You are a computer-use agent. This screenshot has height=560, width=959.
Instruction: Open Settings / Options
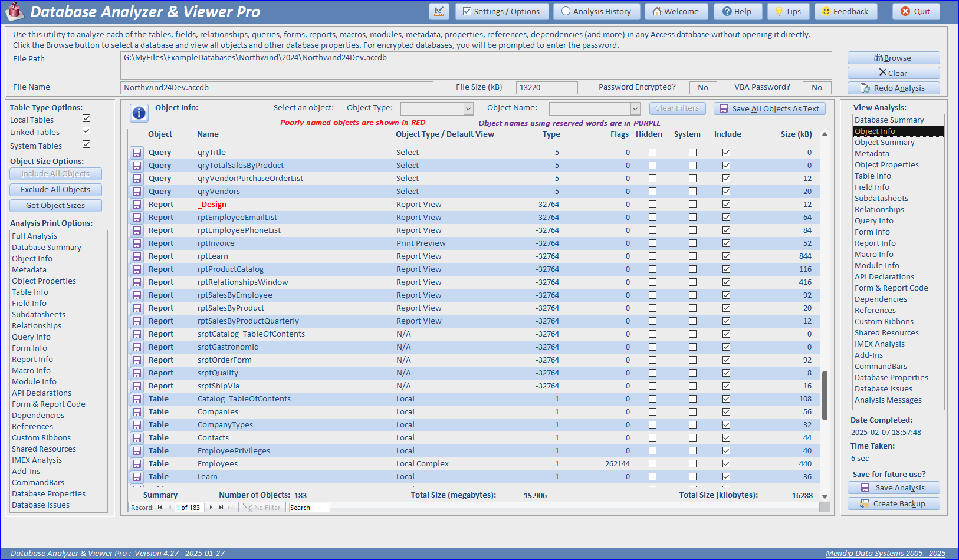tap(501, 11)
